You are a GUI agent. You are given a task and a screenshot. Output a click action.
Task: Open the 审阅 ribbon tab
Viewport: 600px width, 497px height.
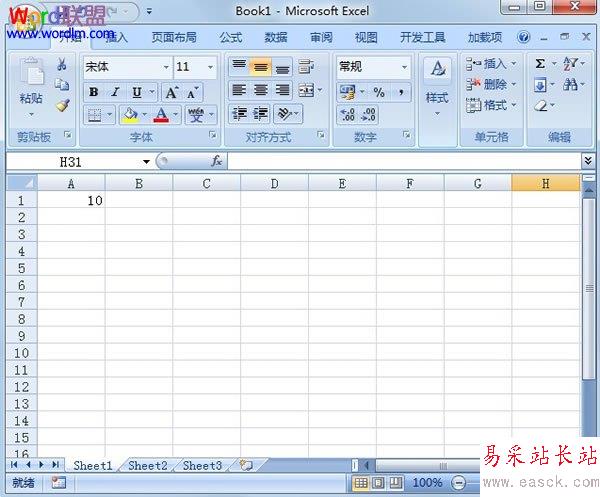click(x=321, y=37)
